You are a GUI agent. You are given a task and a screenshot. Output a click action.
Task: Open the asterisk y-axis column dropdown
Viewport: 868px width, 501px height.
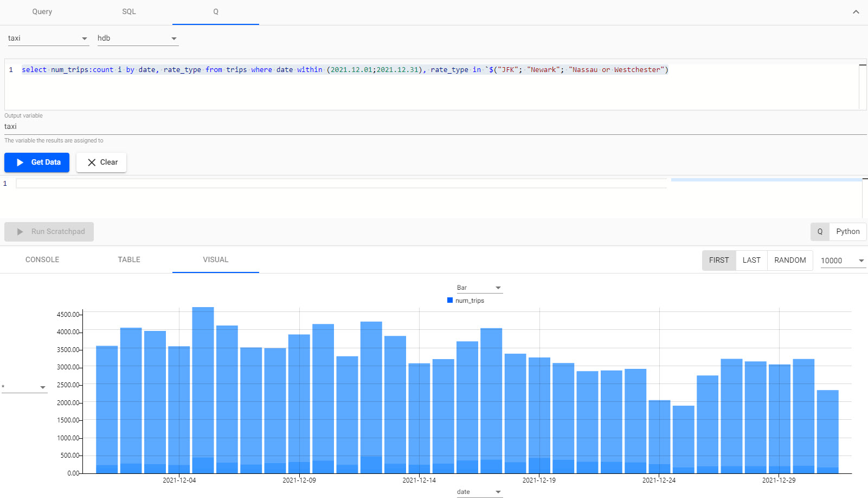coord(24,387)
